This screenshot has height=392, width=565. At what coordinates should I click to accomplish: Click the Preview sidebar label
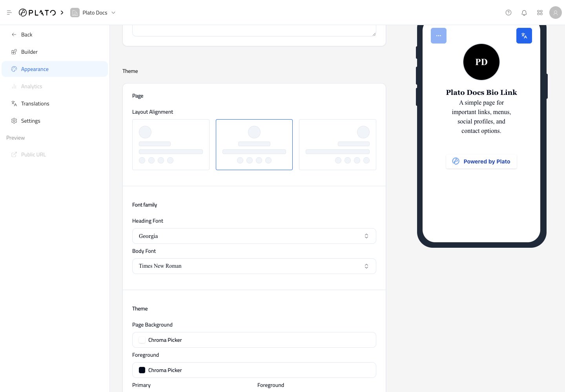pyautogui.click(x=16, y=138)
